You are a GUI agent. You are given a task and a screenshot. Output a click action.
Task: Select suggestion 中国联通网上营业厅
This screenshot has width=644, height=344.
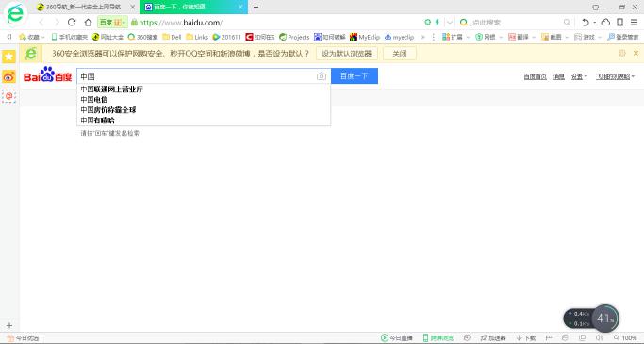(x=111, y=90)
